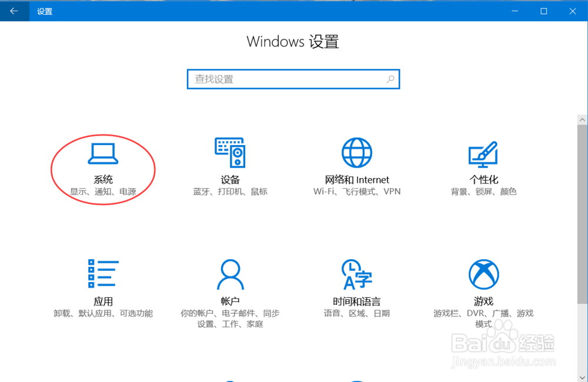Select the 帐户 category label
Image resolution: width=588 pixels, height=382 pixels.
pos(230,301)
